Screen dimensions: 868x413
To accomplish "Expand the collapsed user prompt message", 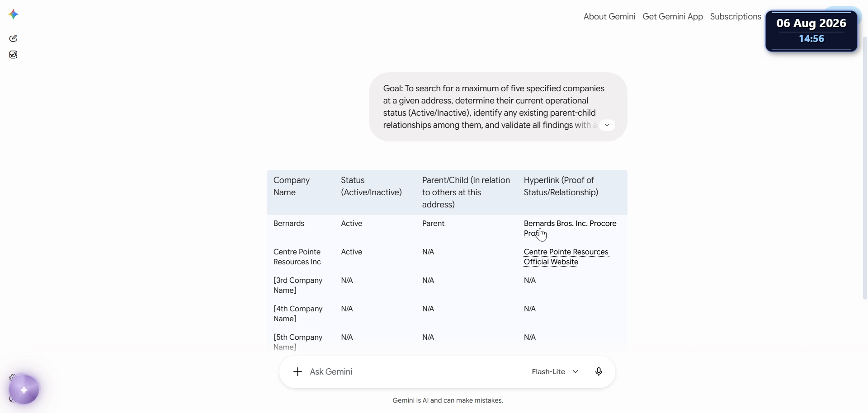I will (x=607, y=125).
